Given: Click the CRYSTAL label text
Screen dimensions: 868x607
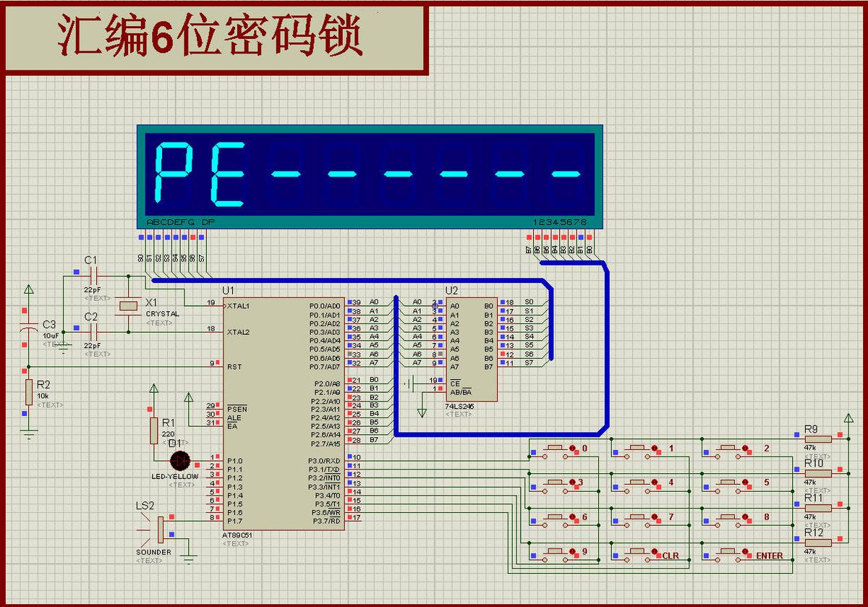Looking at the screenshot, I should 163,314.
